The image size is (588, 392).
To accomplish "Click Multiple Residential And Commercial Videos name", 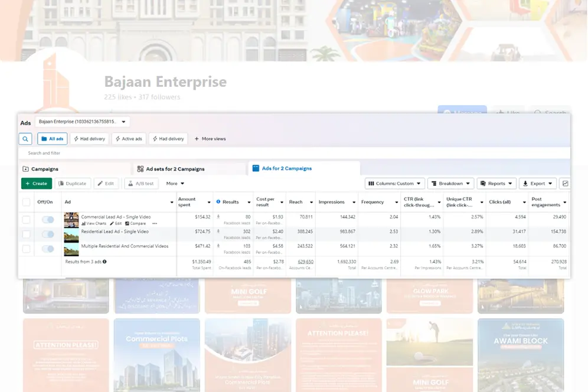I will (125, 246).
